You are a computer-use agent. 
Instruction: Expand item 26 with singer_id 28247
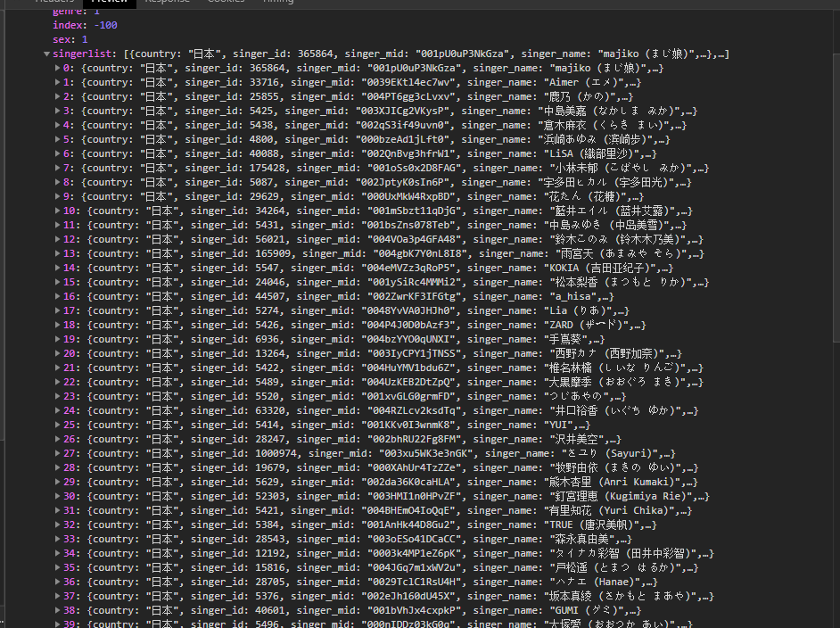coord(57,440)
